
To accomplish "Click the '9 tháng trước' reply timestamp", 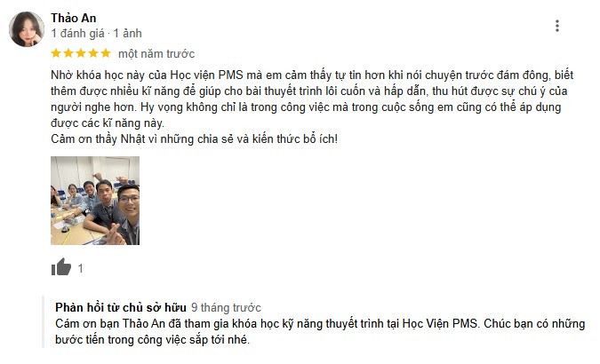I will [226, 308].
